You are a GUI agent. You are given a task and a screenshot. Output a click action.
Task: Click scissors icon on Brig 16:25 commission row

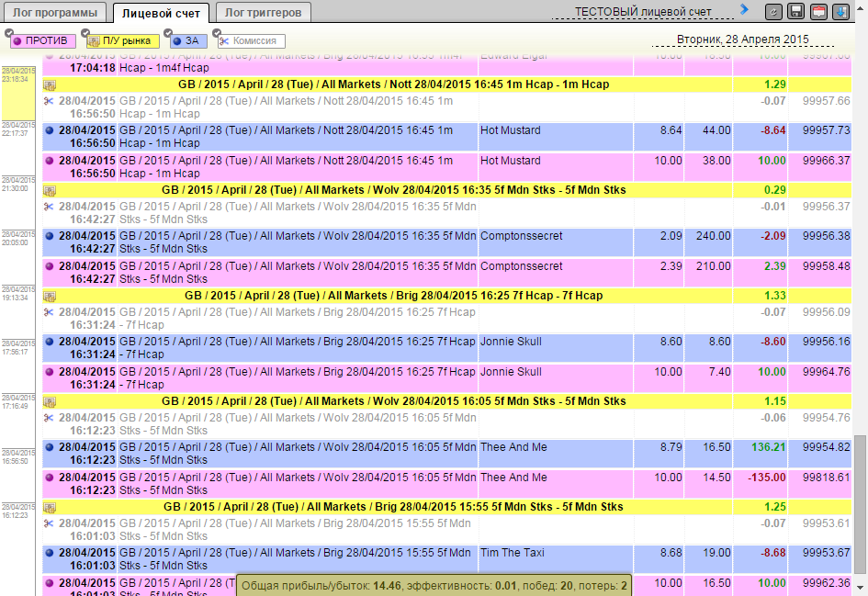coord(50,312)
